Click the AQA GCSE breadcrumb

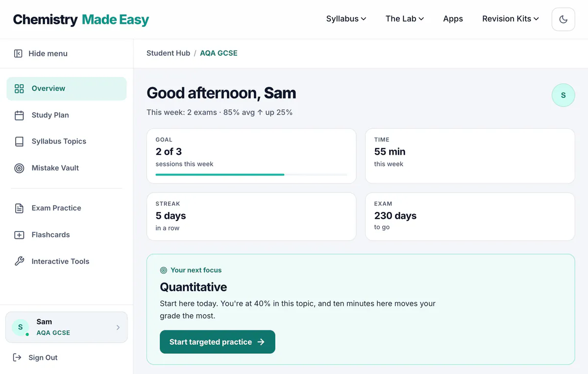click(219, 53)
